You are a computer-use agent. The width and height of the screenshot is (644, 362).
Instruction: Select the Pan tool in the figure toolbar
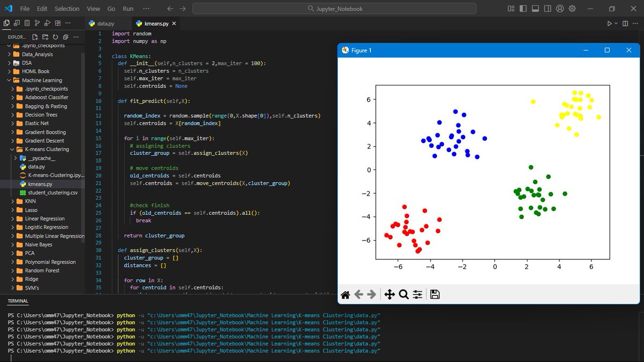(x=390, y=294)
